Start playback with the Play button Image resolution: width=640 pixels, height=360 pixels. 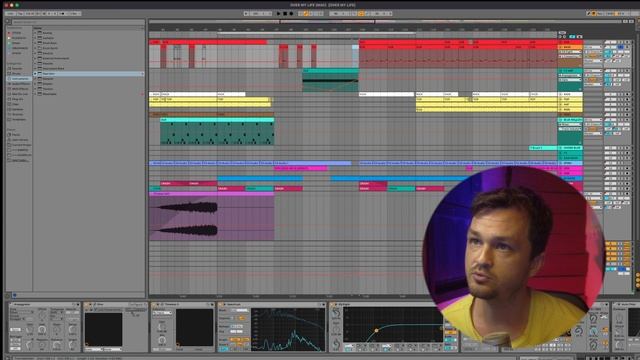coord(278,13)
